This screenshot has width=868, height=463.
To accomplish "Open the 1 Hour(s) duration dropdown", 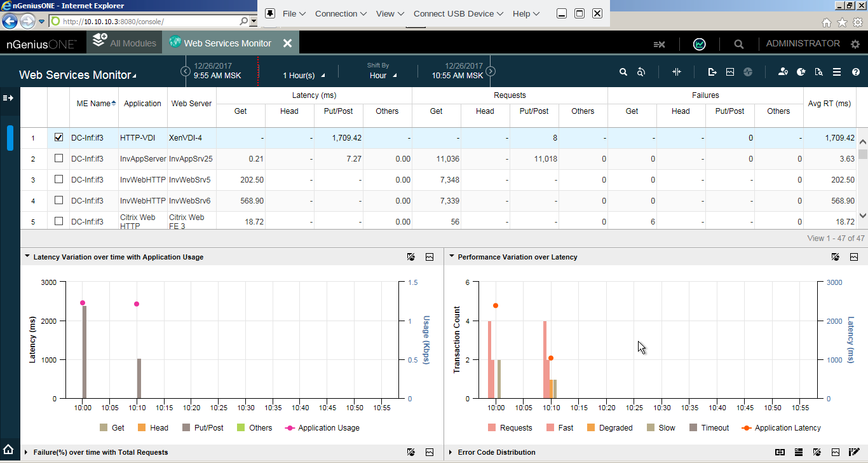I will tap(304, 76).
